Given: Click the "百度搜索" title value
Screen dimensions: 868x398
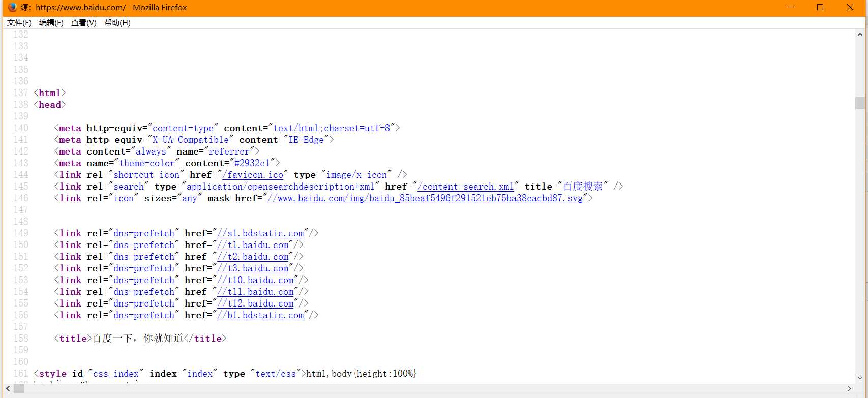Looking at the screenshot, I should coord(583,187).
